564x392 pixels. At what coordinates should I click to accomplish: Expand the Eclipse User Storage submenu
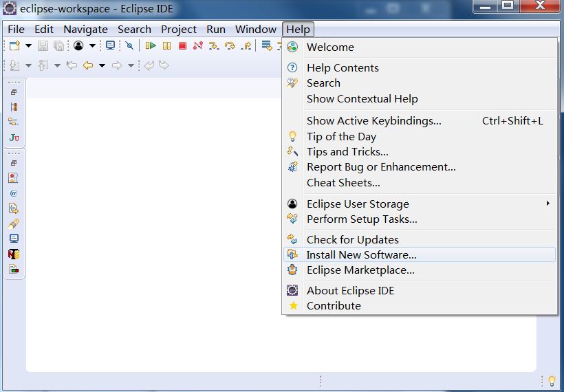(420, 204)
